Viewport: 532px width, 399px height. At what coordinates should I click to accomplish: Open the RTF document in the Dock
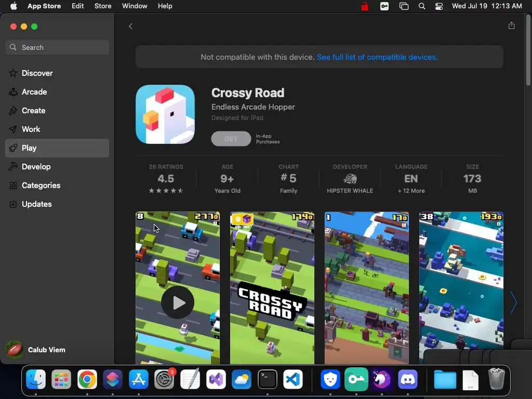(471, 380)
